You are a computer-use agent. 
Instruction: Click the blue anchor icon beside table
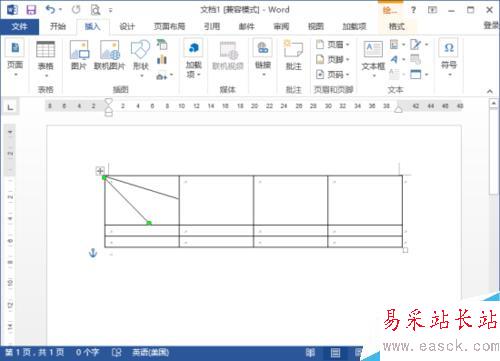[93, 253]
